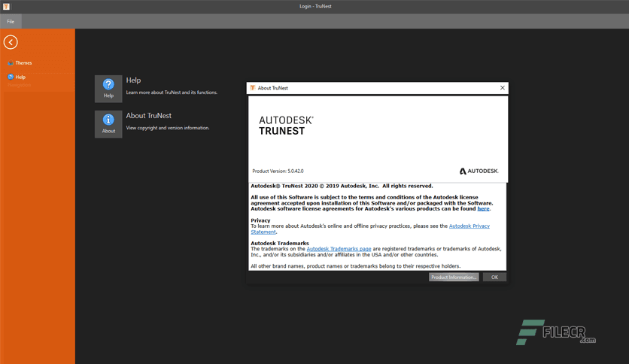Click the 'Autodesk Trademarks' bold heading
This screenshot has width=629, height=364.
coord(280,244)
